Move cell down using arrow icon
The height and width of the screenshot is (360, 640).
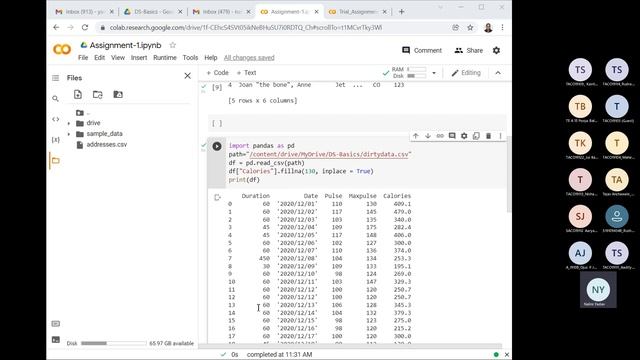click(428, 136)
